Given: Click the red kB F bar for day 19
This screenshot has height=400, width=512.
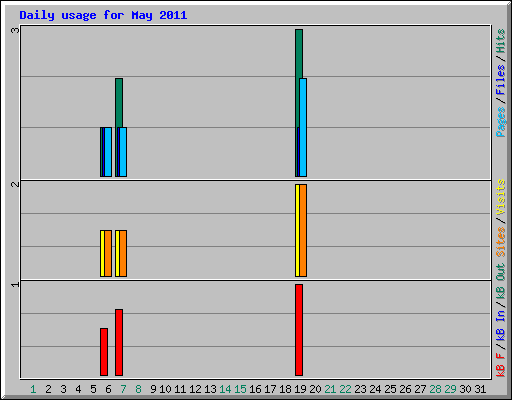Looking at the screenshot, I should pos(299,330).
